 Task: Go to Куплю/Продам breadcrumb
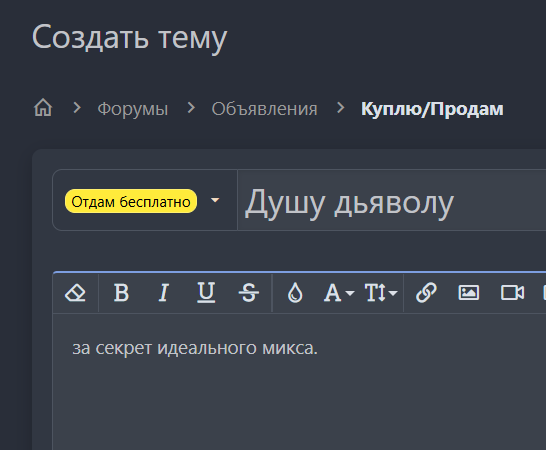click(x=432, y=109)
